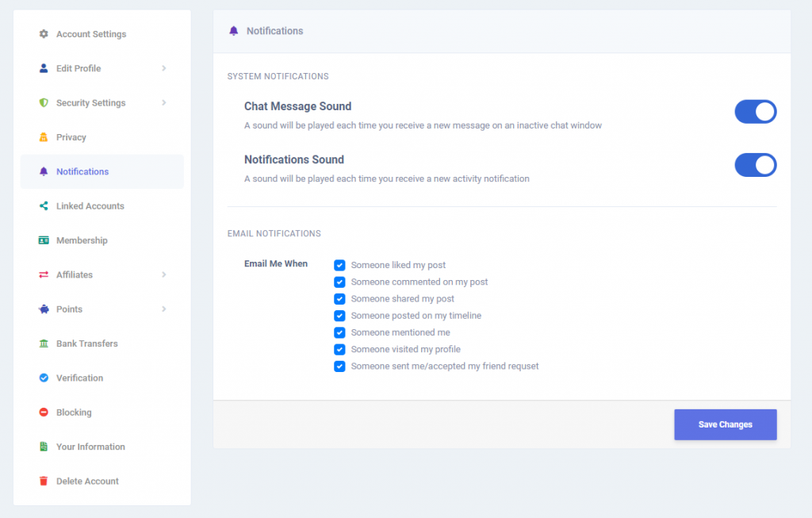
Task: Click the 'EMAIL NOTIFICATIONS' section heading
Action: (274, 234)
